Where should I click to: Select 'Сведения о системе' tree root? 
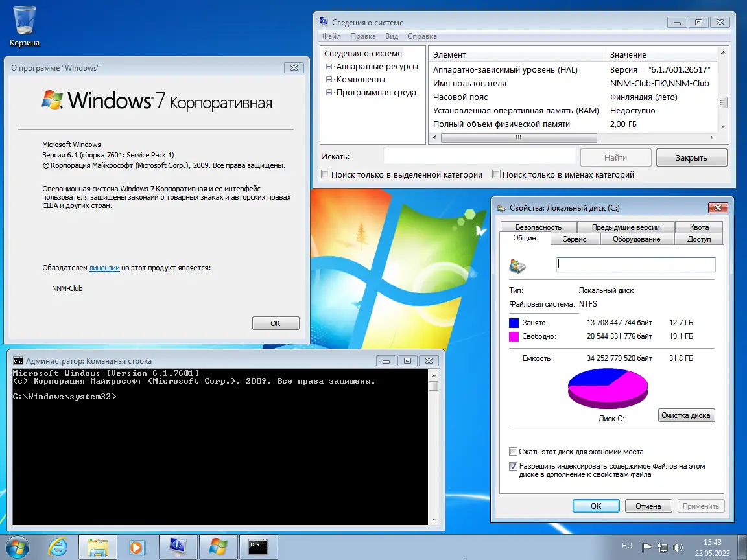tap(363, 53)
